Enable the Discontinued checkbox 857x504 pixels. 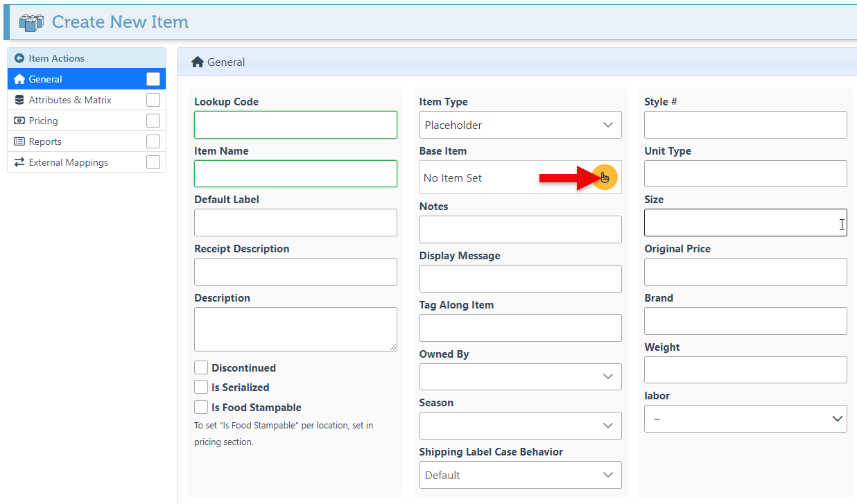(x=201, y=367)
